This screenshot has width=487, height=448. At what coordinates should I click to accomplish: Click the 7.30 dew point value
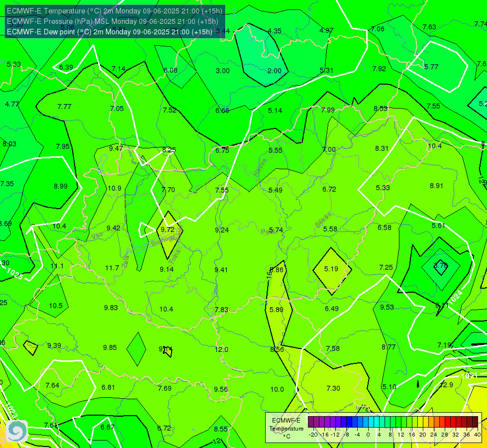[333, 388]
